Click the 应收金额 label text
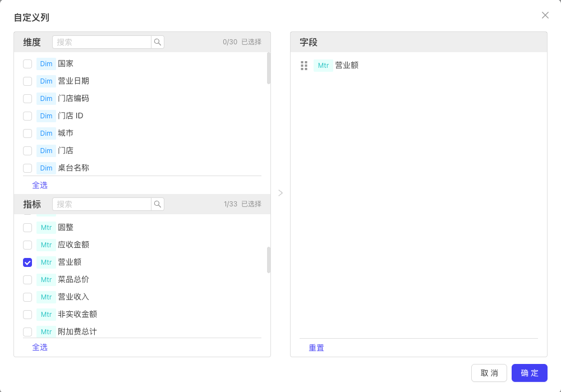The image size is (561, 392). [73, 245]
